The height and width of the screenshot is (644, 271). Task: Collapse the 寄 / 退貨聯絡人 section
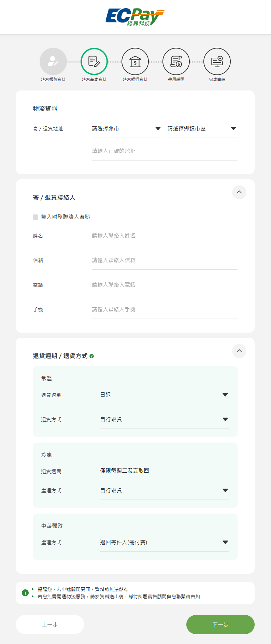point(239,192)
